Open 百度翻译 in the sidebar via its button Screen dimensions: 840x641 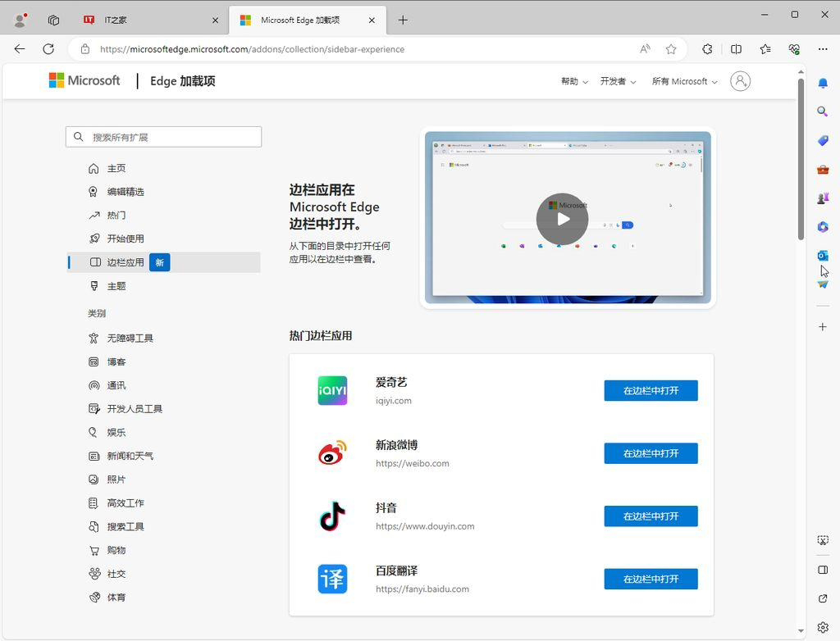pos(651,579)
